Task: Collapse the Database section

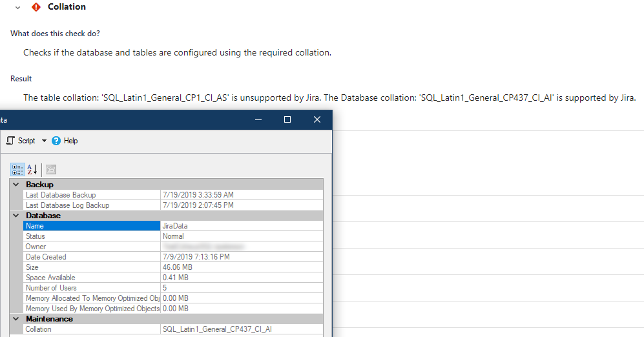Action: point(16,216)
